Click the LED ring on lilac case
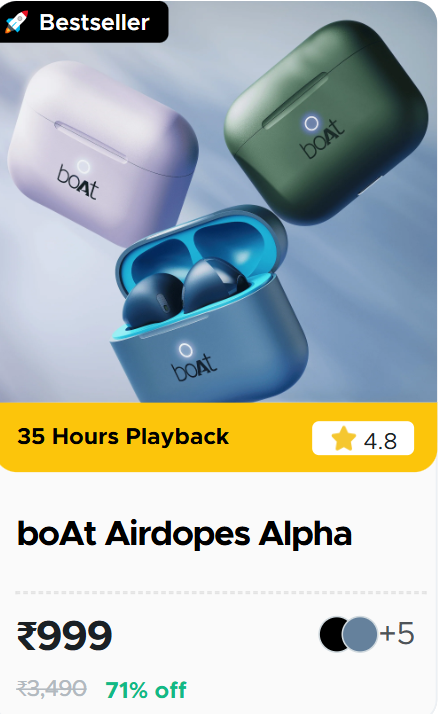This screenshot has height=714, width=439. pos(83,167)
